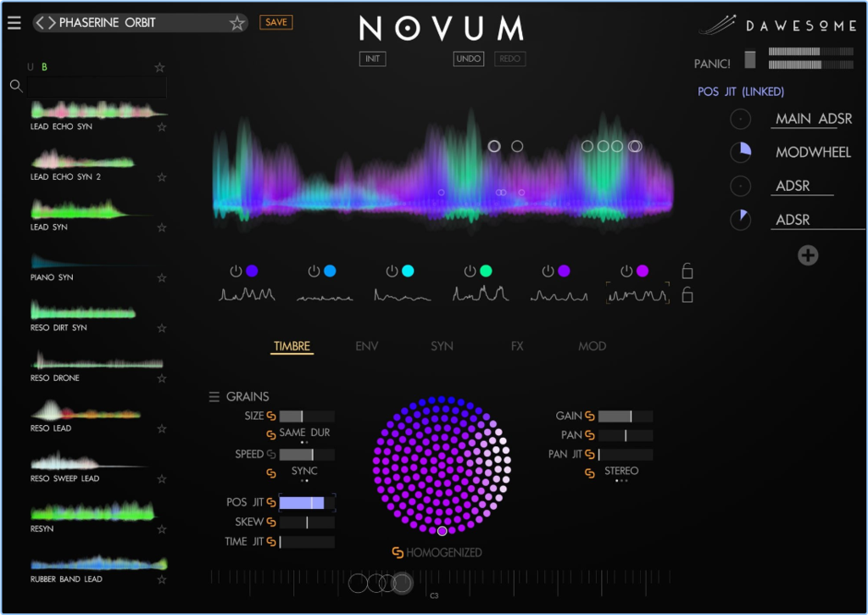The width and height of the screenshot is (868, 615).
Task: Click the upper layer lock icon
Action: click(687, 271)
